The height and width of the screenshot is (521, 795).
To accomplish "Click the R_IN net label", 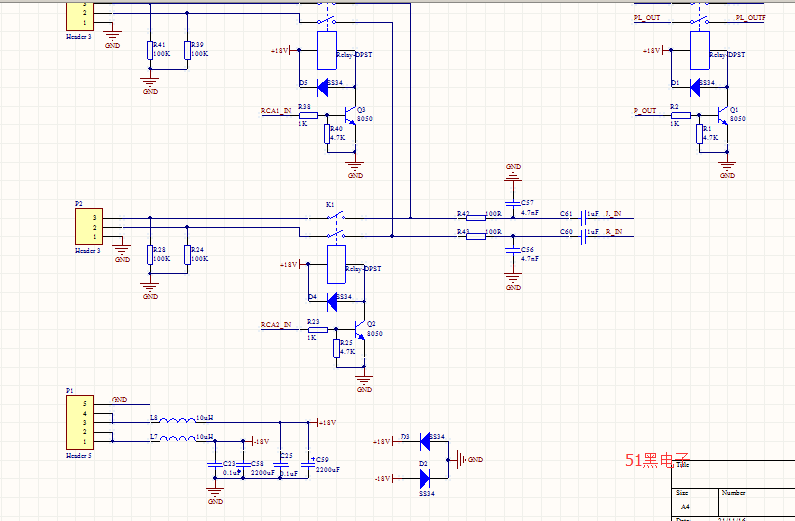I will pyautogui.click(x=614, y=232).
